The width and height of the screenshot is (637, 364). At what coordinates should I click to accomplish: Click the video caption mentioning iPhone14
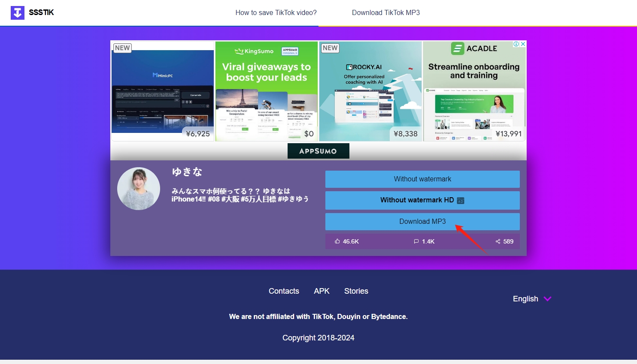(x=240, y=195)
